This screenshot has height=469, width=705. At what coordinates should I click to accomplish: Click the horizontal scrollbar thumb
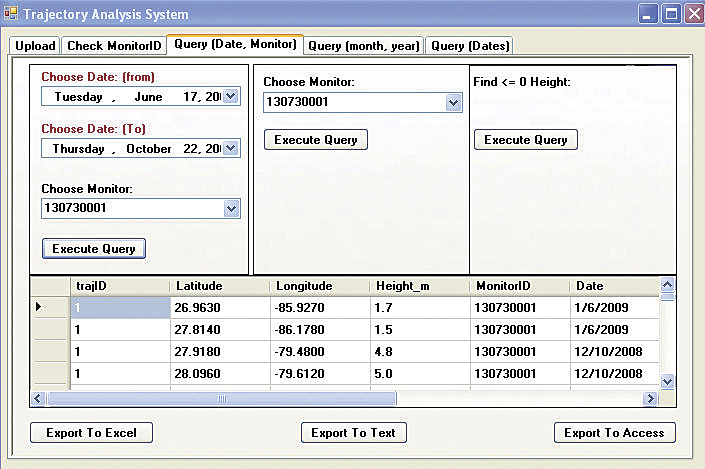point(221,398)
